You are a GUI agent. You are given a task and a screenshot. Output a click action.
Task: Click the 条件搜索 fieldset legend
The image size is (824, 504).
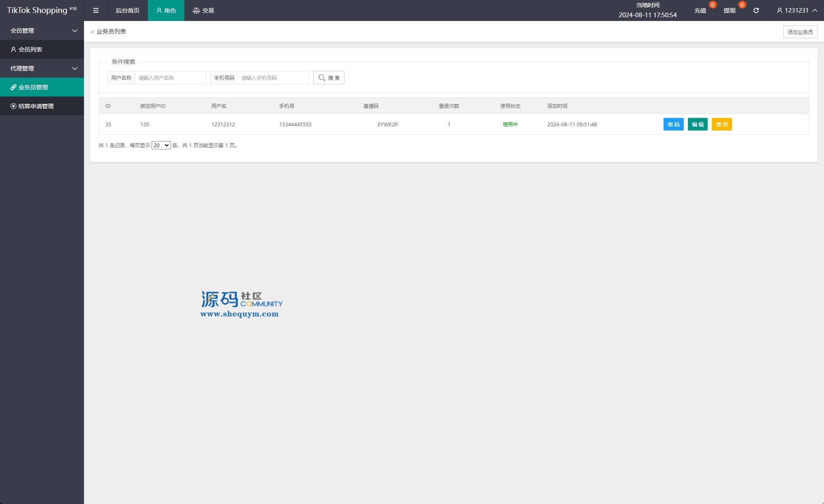(123, 62)
